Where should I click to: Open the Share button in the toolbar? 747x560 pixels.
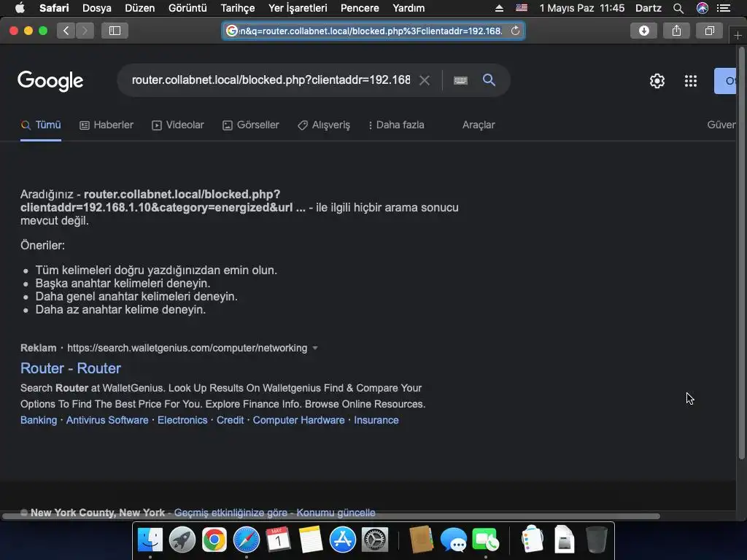click(676, 31)
